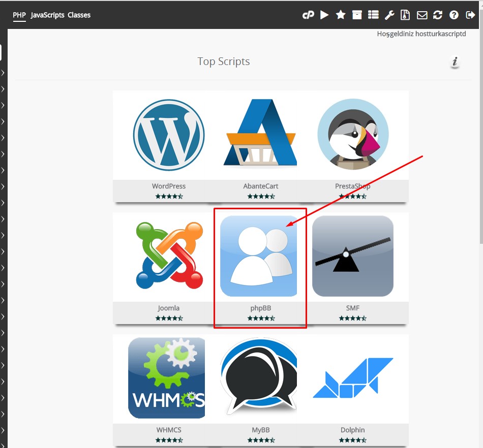Open email settings envelope icon
483x448 pixels.
[422, 15]
